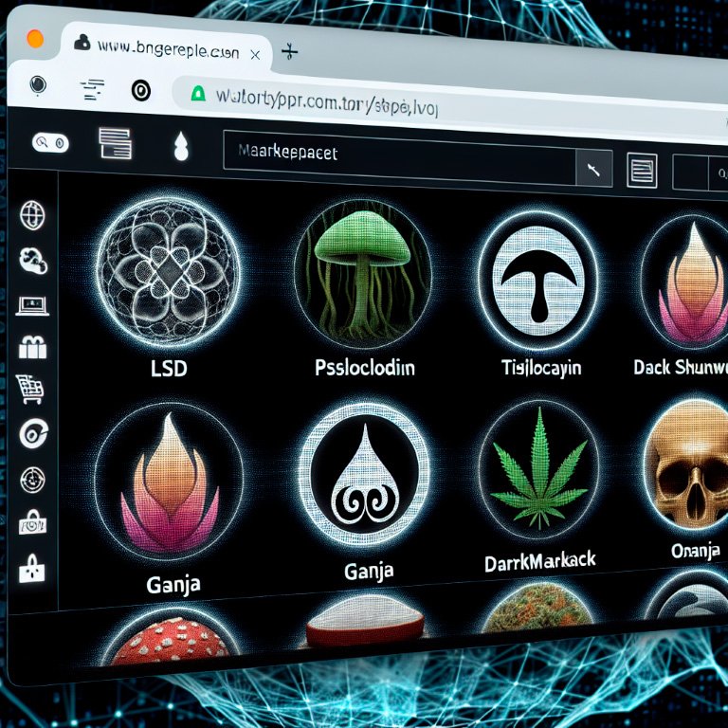
Task: Click the browser address bar URL
Action: pyautogui.click(x=332, y=100)
